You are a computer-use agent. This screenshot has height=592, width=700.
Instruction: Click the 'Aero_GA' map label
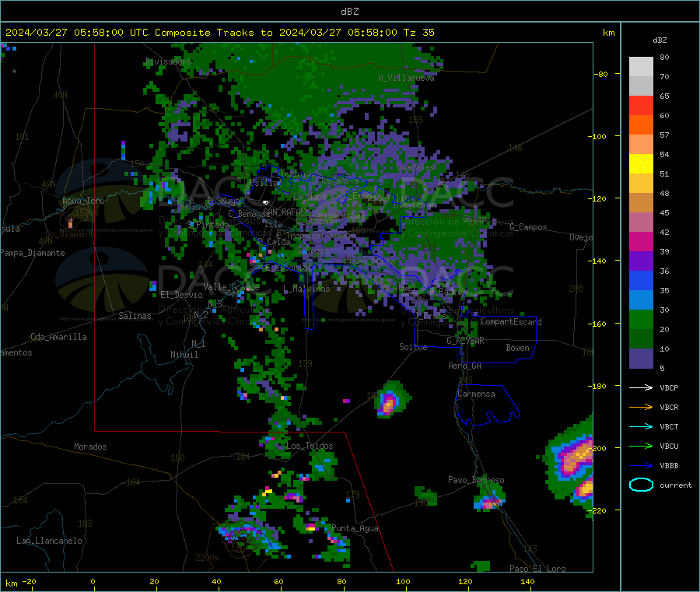pyautogui.click(x=464, y=366)
